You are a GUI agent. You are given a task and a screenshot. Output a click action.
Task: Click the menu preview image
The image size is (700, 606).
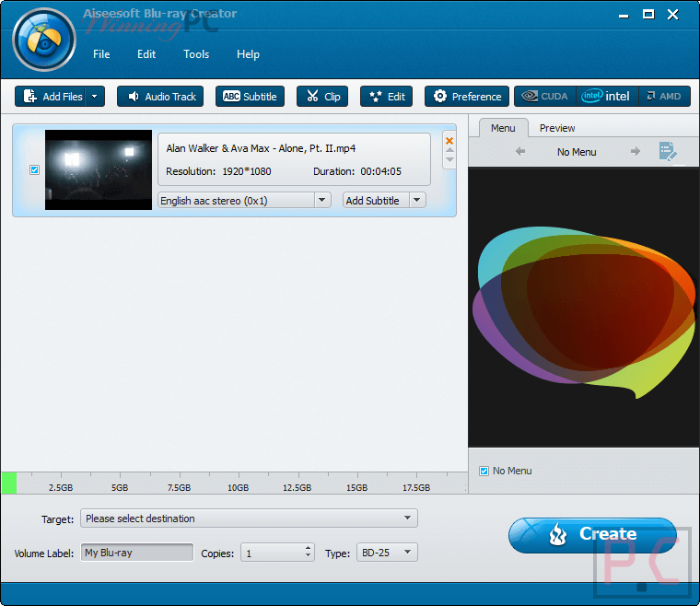[584, 308]
